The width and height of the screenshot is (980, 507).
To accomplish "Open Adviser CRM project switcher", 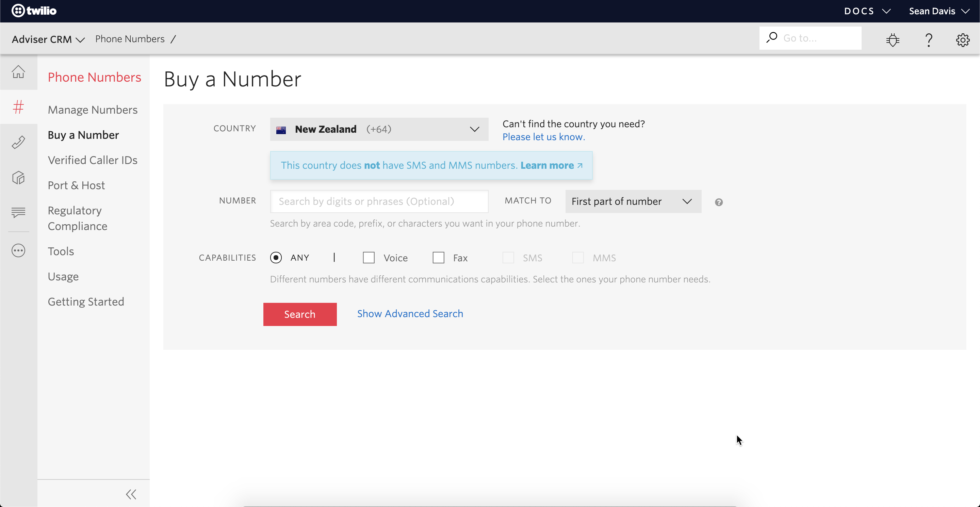I will coord(48,39).
